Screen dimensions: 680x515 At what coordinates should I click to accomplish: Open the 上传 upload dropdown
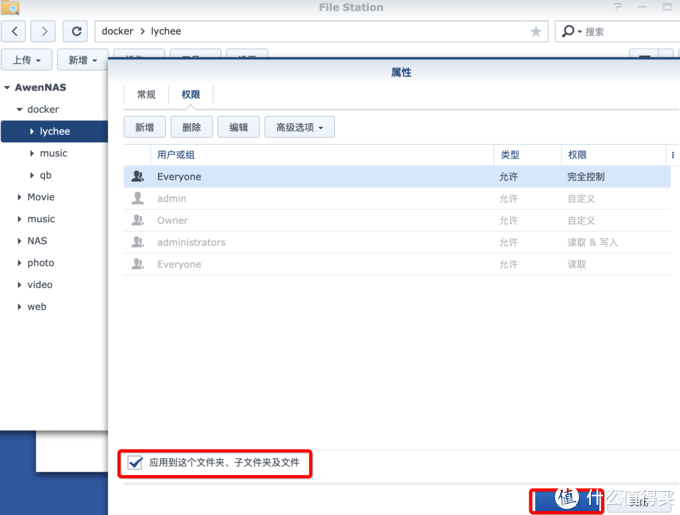point(26,60)
